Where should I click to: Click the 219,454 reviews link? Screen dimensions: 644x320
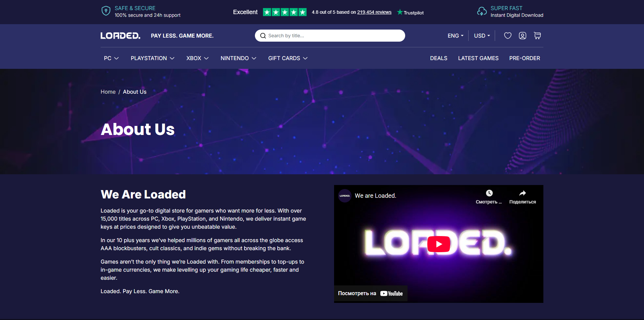pyautogui.click(x=374, y=12)
